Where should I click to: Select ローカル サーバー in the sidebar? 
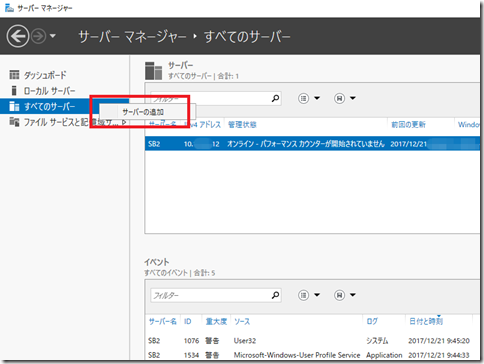point(49,91)
